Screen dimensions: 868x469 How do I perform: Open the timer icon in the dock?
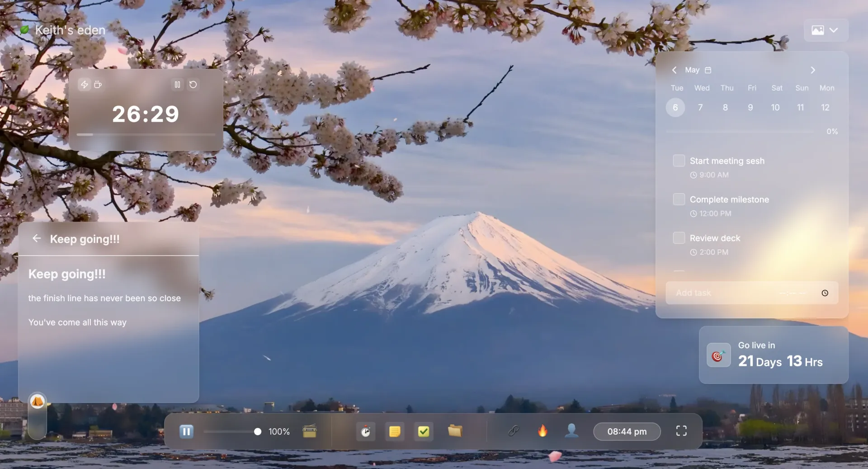(x=365, y=431)
